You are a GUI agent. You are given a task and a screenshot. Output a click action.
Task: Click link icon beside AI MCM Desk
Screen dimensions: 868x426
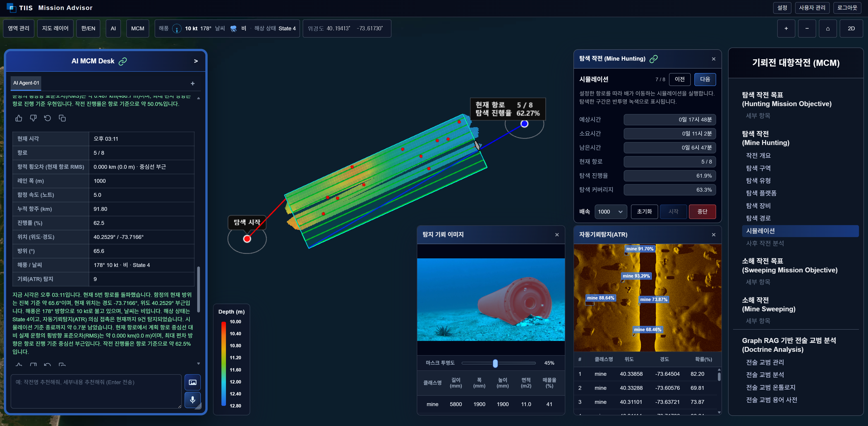tap(123, 61)
